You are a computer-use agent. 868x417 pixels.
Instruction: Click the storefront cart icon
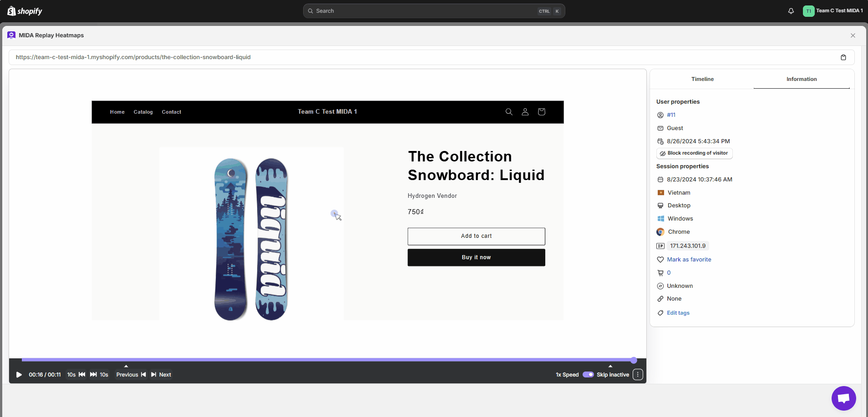click(x=541, y=112)
